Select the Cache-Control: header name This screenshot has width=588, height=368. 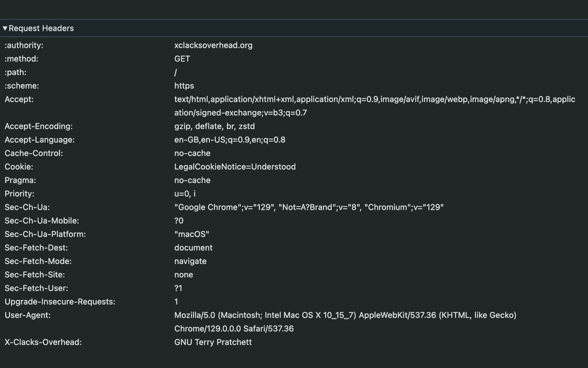click(34, 153)
